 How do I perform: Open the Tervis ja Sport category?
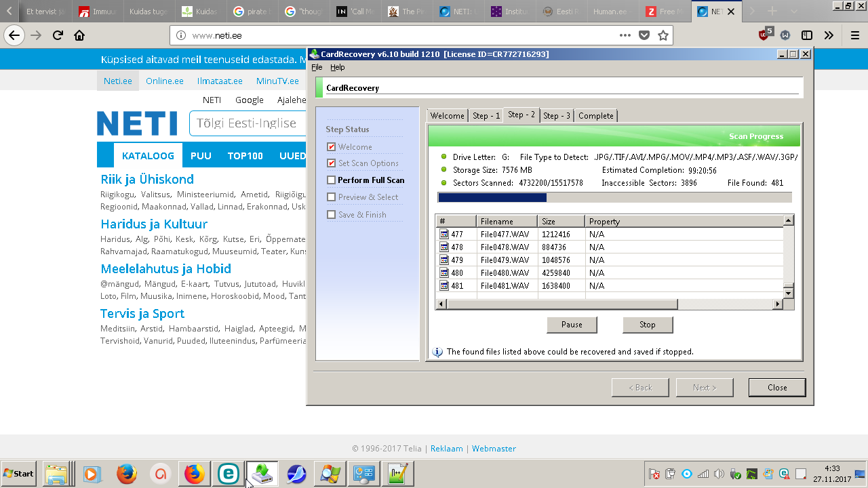pos(142,314)
